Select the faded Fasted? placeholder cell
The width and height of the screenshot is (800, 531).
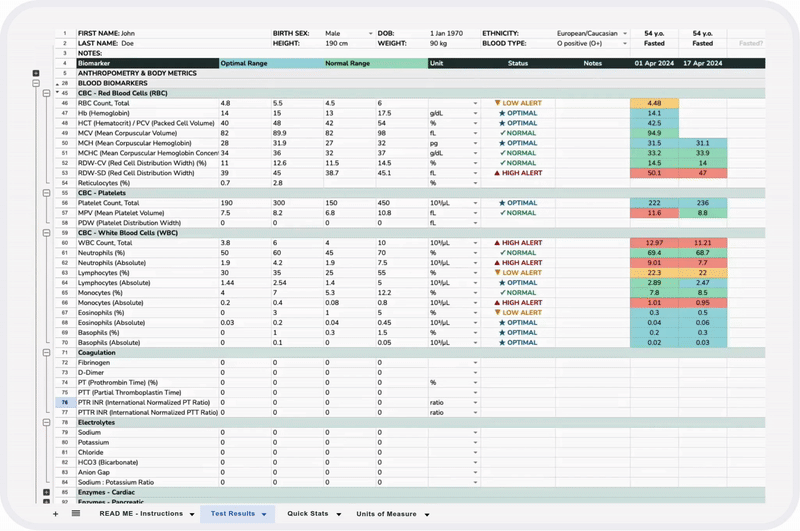[x=751, y=43]
